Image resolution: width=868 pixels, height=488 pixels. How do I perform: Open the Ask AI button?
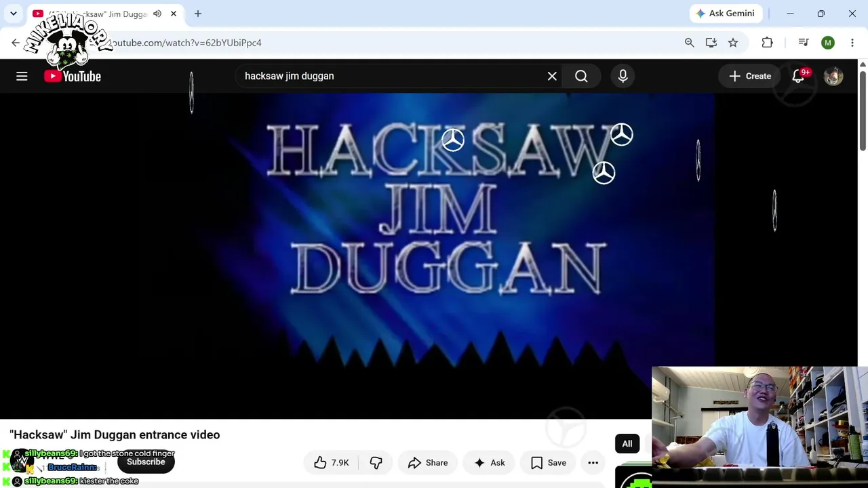click(x=489, y=463)
